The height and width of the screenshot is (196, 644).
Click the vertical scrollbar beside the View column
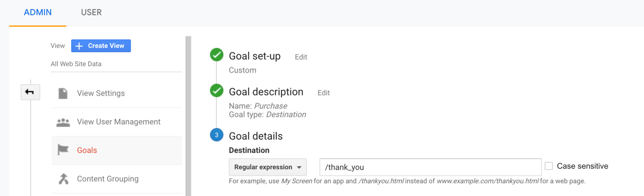188,115
